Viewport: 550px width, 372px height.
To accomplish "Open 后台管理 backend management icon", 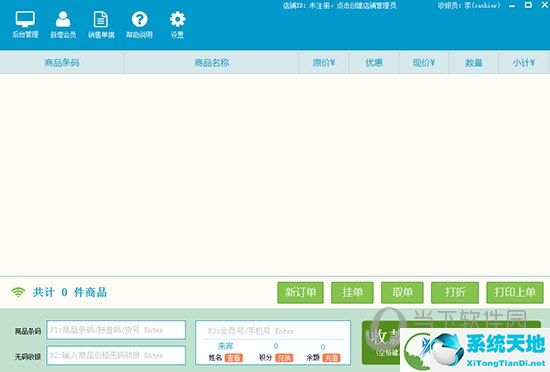I will [25, 24].
